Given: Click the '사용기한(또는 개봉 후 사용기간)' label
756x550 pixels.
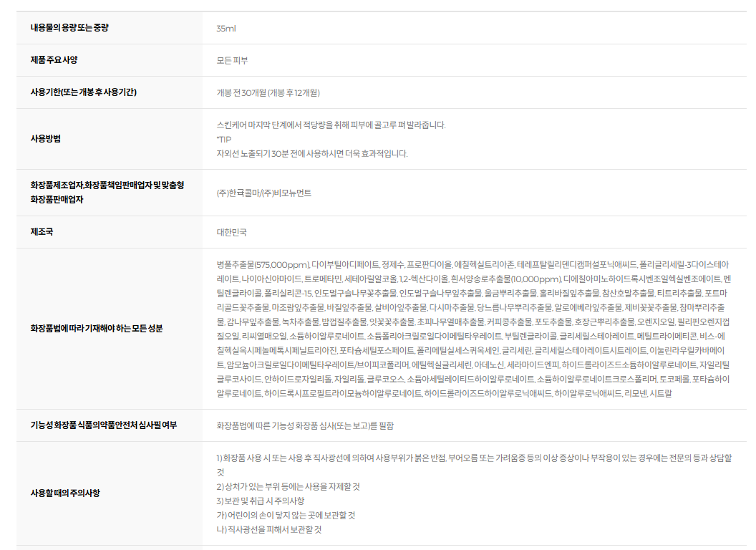Looking at the screenshot, I should click(84, 92).
